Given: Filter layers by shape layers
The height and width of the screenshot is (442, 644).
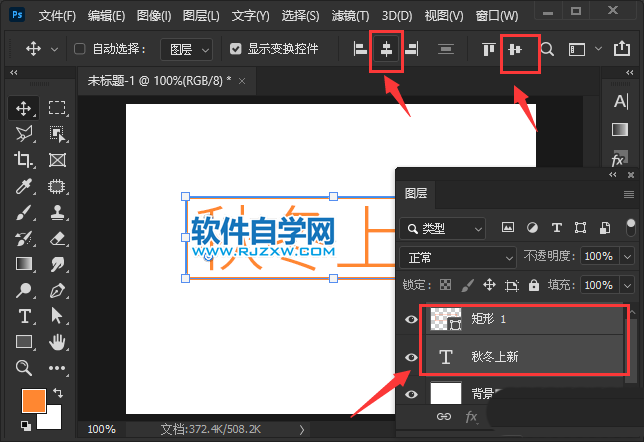Looking at the screenshot, I should 580,228.
